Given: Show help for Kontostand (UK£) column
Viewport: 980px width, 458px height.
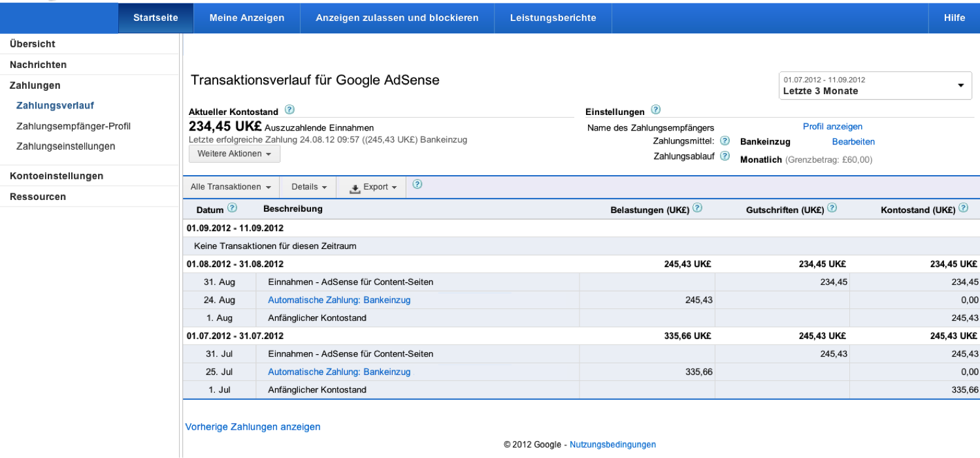Looking at the screenshot, I should point(964,208).
